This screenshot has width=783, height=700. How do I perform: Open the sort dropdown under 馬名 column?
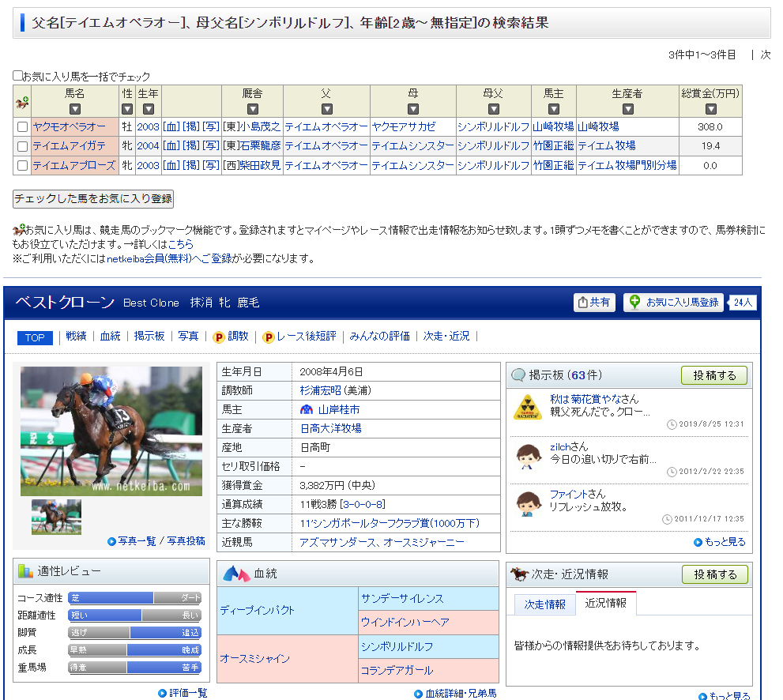pyautogui.click(x=74, y=109)
